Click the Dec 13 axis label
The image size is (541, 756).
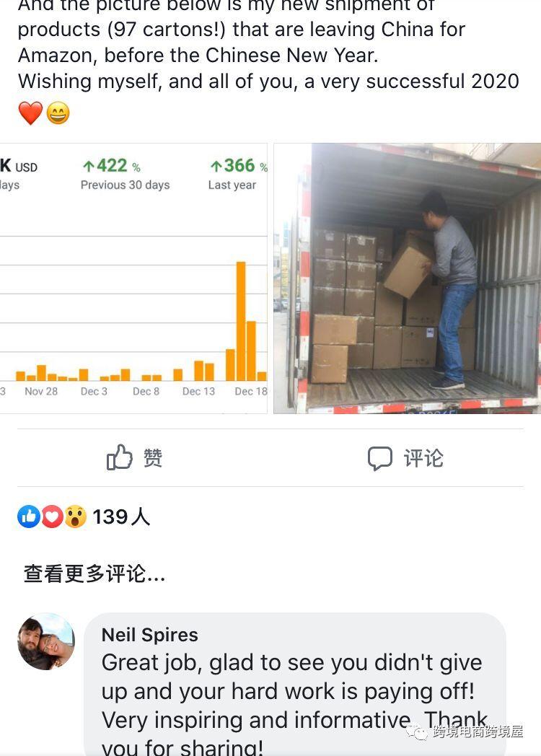(198, 392)
